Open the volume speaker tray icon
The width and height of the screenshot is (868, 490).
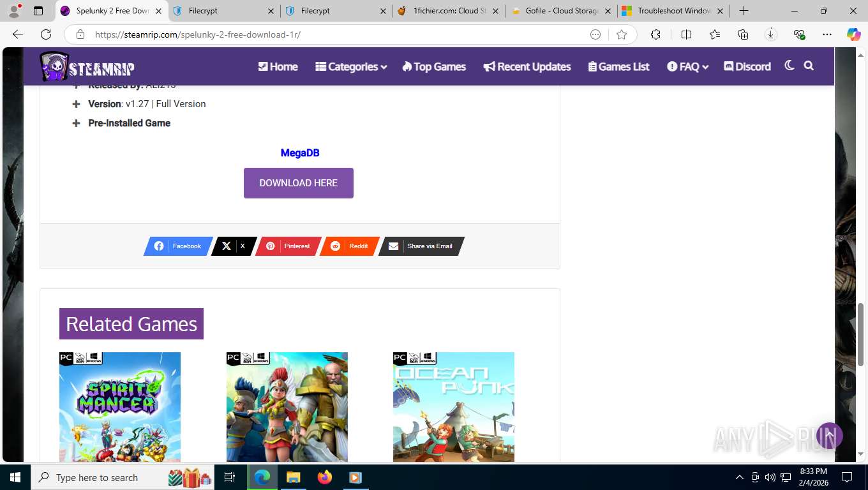[x=770, y=477]
